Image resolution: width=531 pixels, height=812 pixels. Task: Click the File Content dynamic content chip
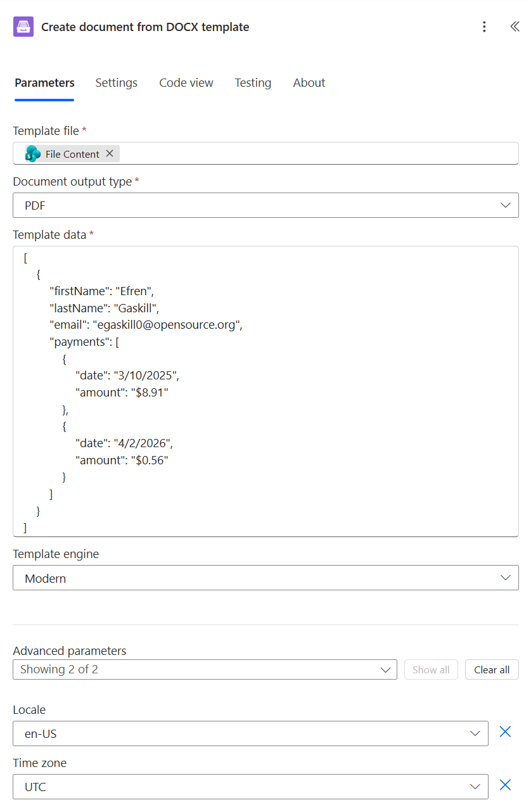72,153
